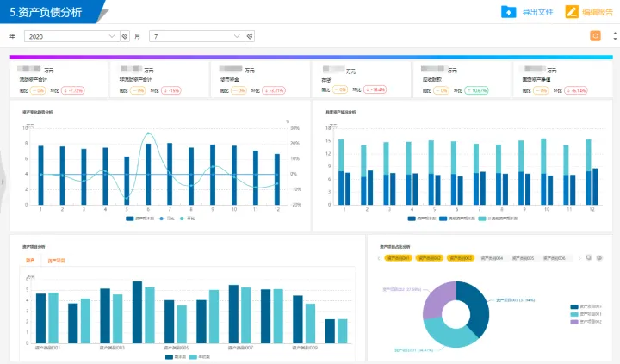This screenshot has width=620, height=364.
Task: Click the first yellow pill 资产类别001
Action: [x=398, y=258]
